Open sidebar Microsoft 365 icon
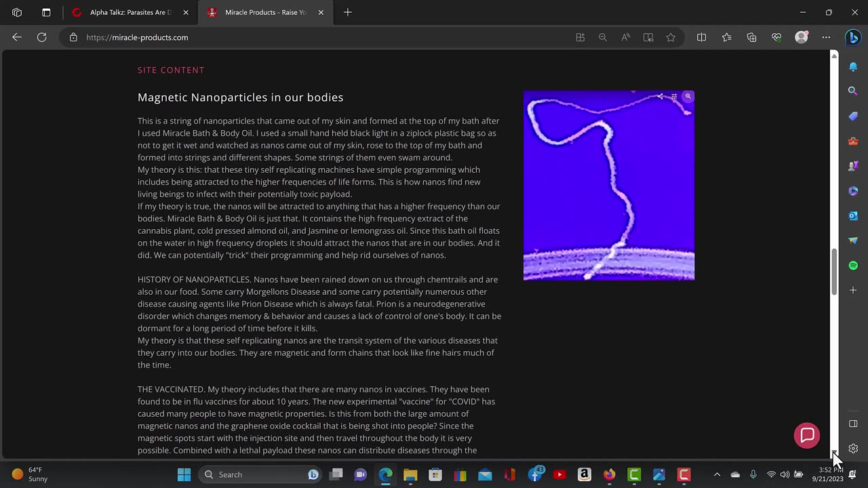The height and width of the screenshot is (488, 868). 853,191
